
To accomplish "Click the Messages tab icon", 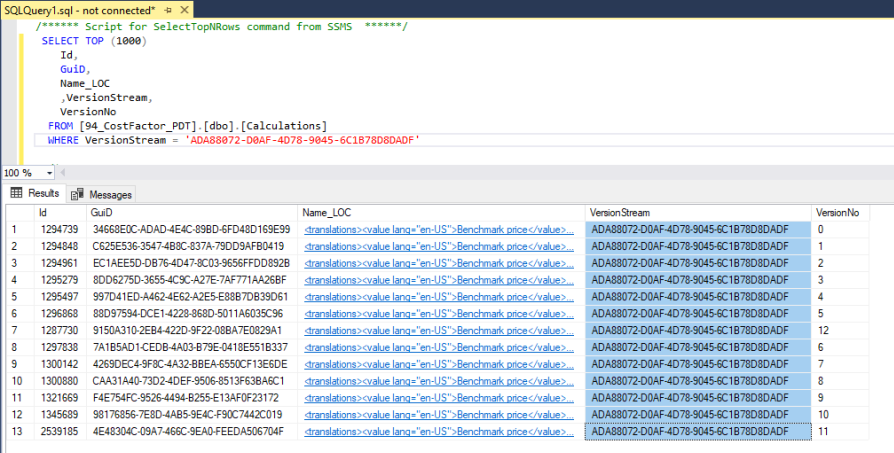I will 77,194.
